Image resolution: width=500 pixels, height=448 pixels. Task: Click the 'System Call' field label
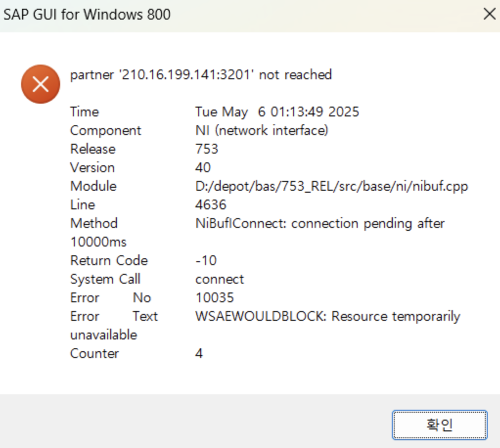tap(105, 279)
